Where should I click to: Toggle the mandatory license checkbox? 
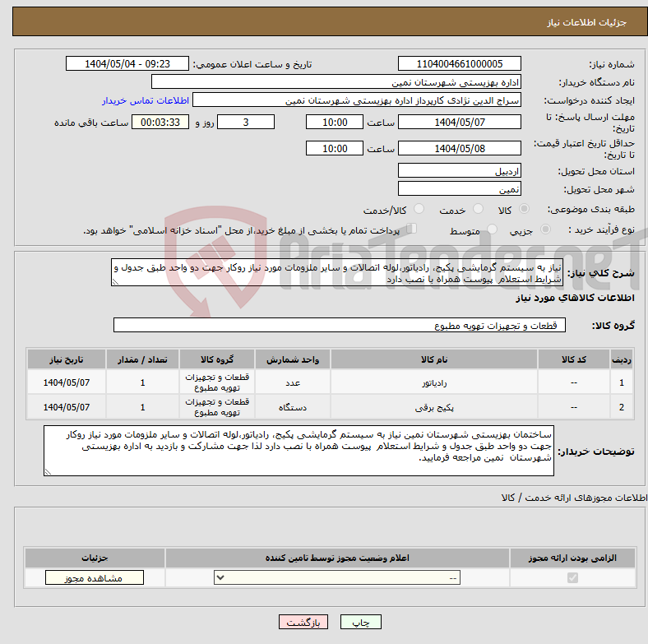(x=572, y=577)
